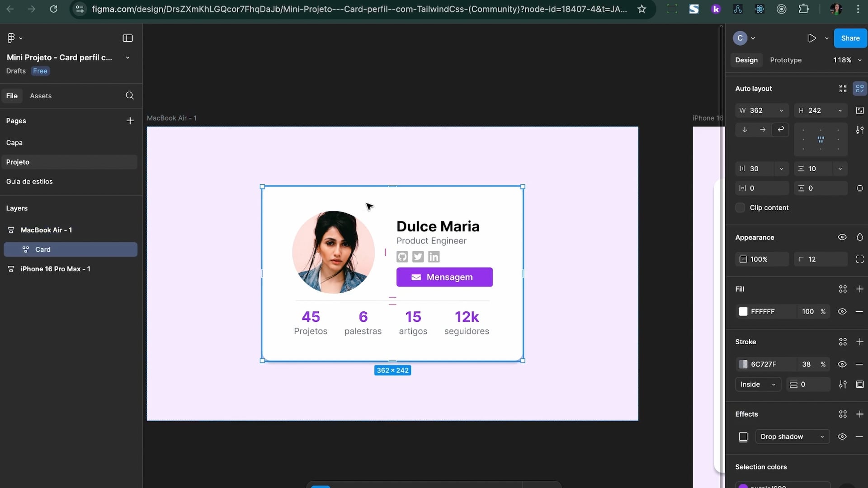Click the blue Share button

click(850, 38)
